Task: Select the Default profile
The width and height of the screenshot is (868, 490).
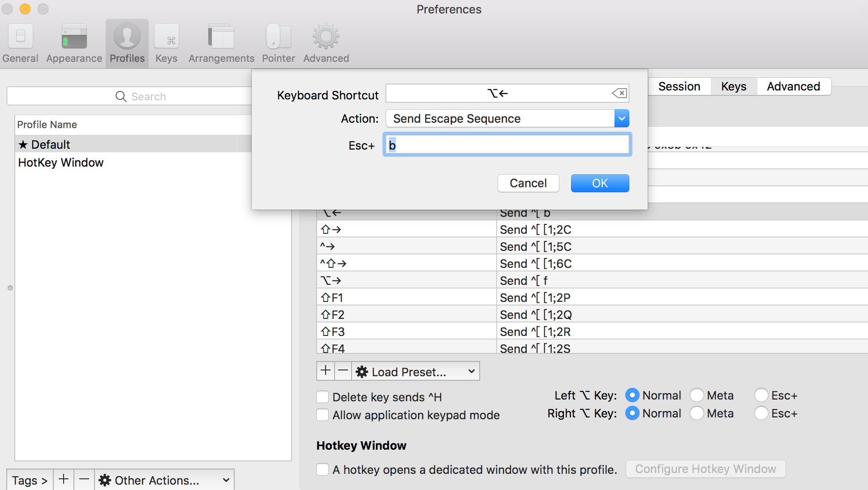Action: click(x=133, y=144)
